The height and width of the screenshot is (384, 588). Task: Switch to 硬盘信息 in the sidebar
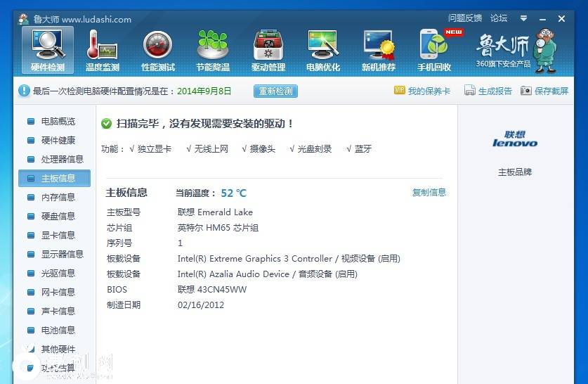pos(58,217)
